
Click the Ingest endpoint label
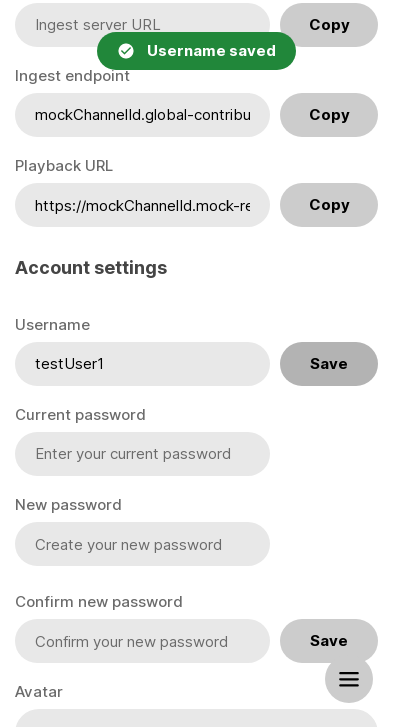pos(72,76)
